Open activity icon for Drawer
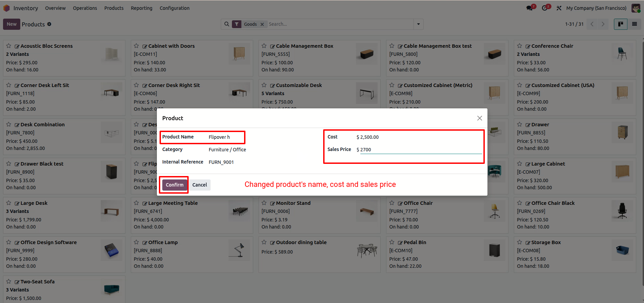The width and height of the screenshot is (644, 303). point(528,125)
